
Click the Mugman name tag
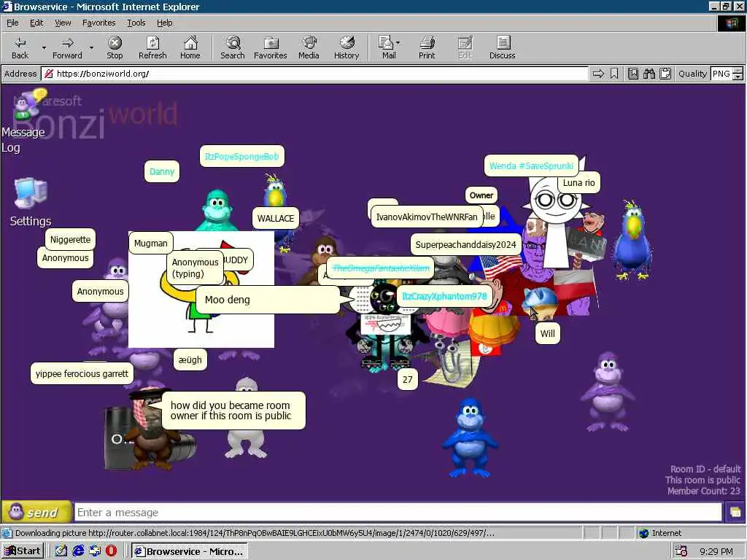pyautogui.click(x=150, y=243)
